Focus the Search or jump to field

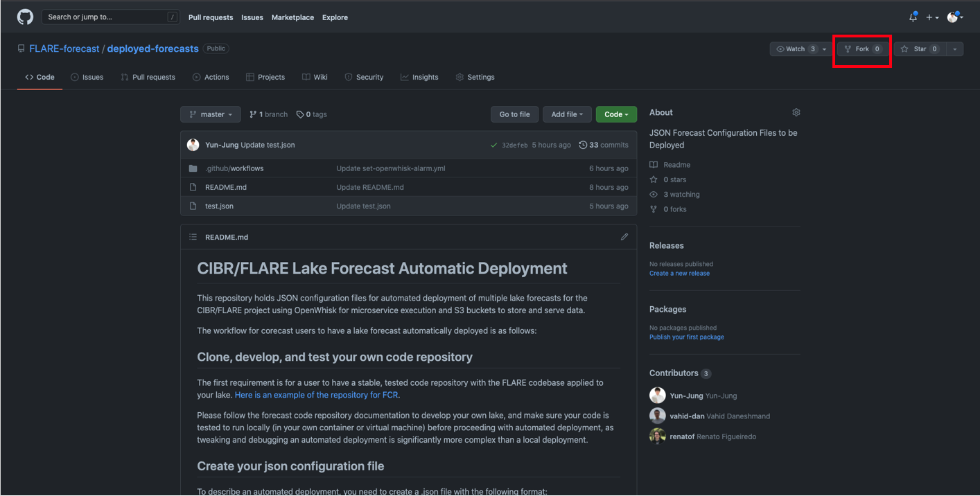coord(111,17)
